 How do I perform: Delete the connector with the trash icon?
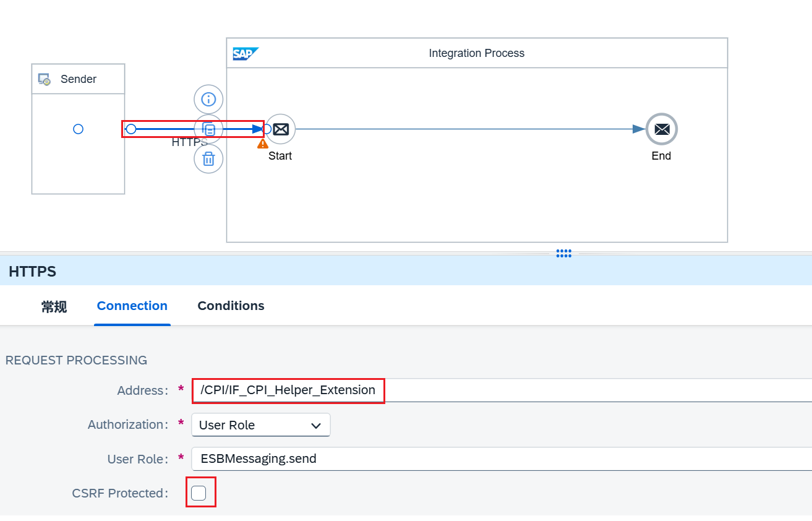point(208,159)
